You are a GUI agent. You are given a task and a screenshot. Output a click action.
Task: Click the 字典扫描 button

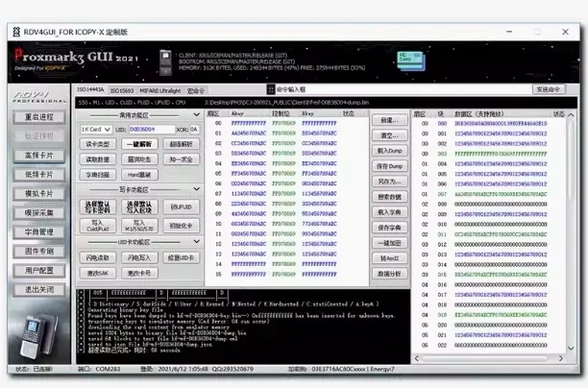pyautogui.click(x=97, y=175)
